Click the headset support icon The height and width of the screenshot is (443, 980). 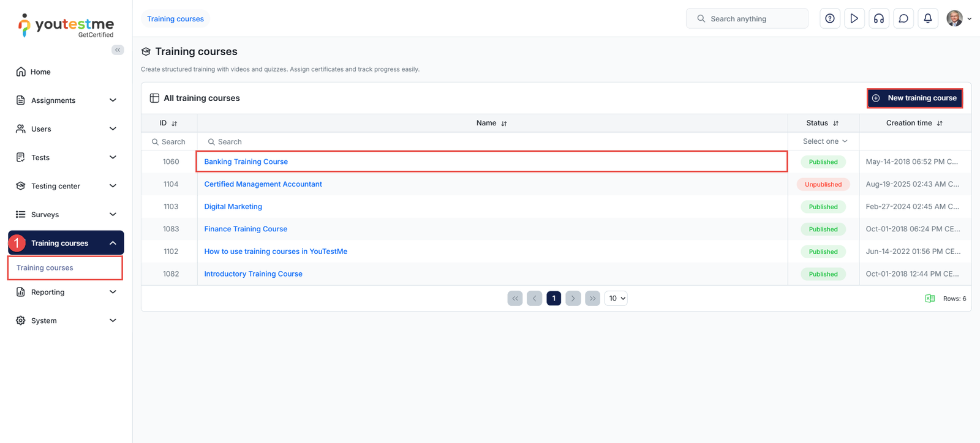tap(878, 19)
